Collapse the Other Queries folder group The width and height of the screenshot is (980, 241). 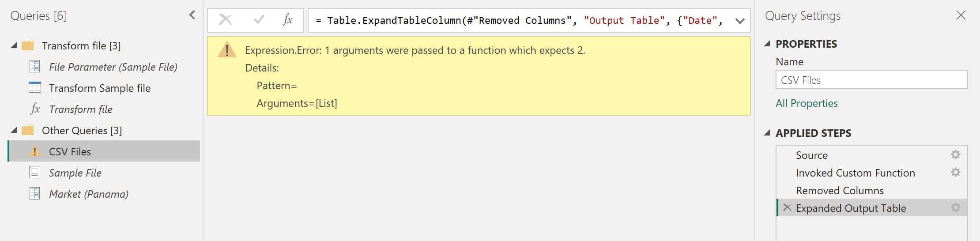[x=14, y=130]
